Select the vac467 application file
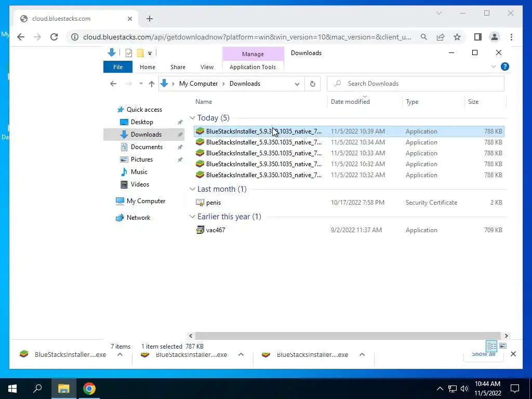Screen dimensions: 532x399 pos(349,230)
